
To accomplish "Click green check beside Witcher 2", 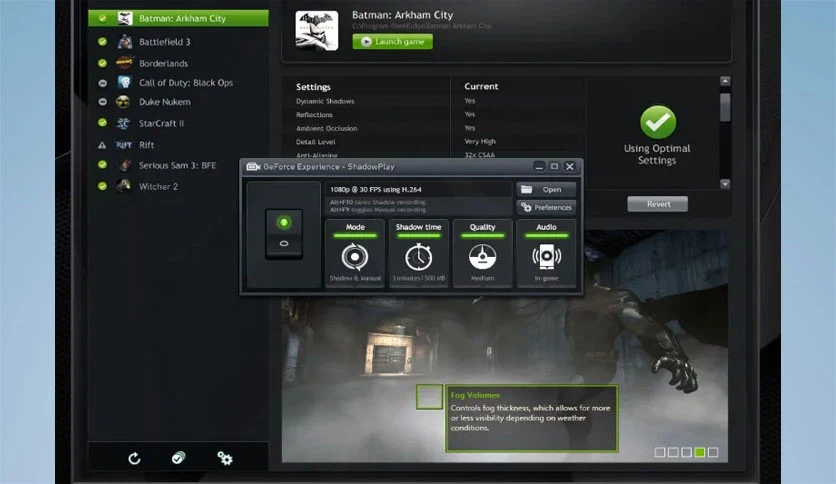I will pyautogui.click(x=102, y=186).
